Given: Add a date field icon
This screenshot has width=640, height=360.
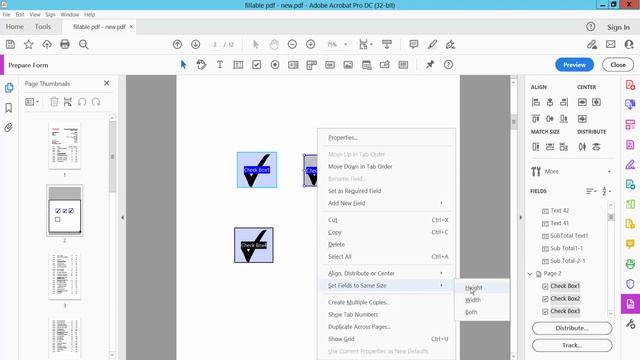Looking at the screenshot, I should point(367,64).
